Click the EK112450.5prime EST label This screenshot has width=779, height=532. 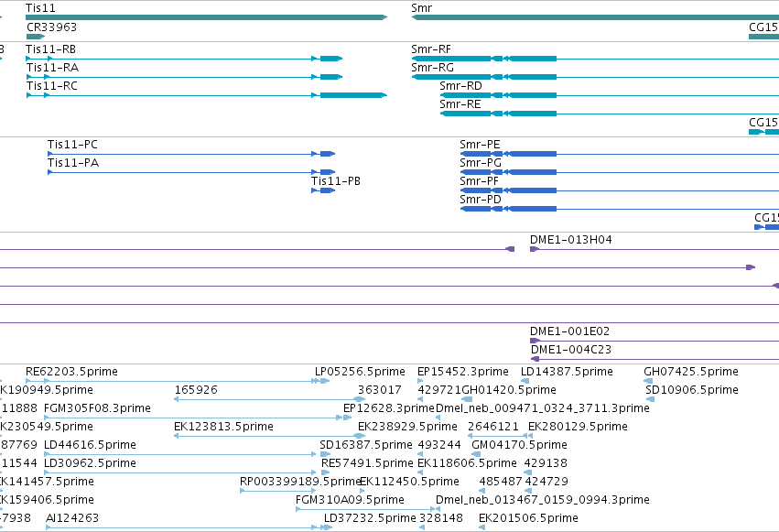(409, 482)
